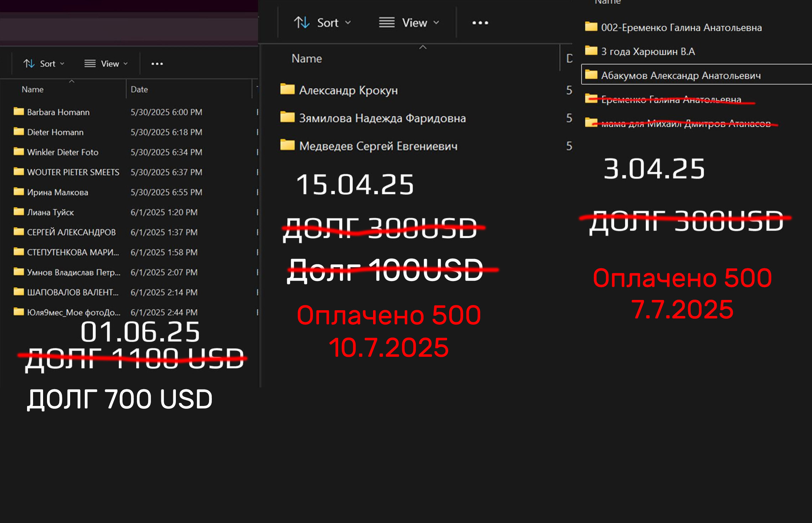Click the View lines icon in the left toolbar

coord(90,64)
